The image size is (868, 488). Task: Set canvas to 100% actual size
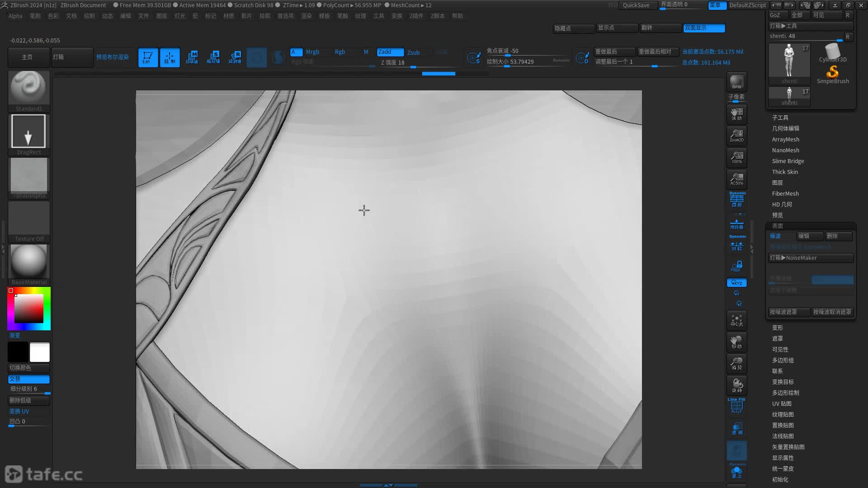point(736,157)
